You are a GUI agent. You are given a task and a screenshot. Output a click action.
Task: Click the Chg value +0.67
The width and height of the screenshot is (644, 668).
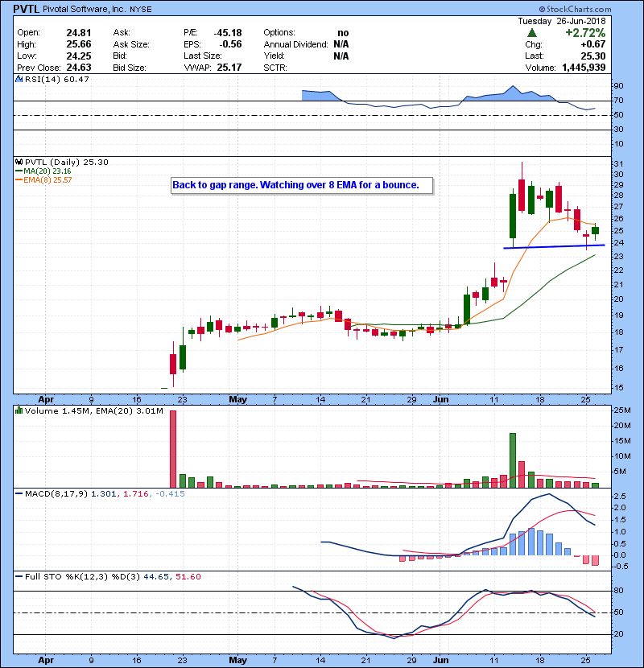click(x=592, y=44)
